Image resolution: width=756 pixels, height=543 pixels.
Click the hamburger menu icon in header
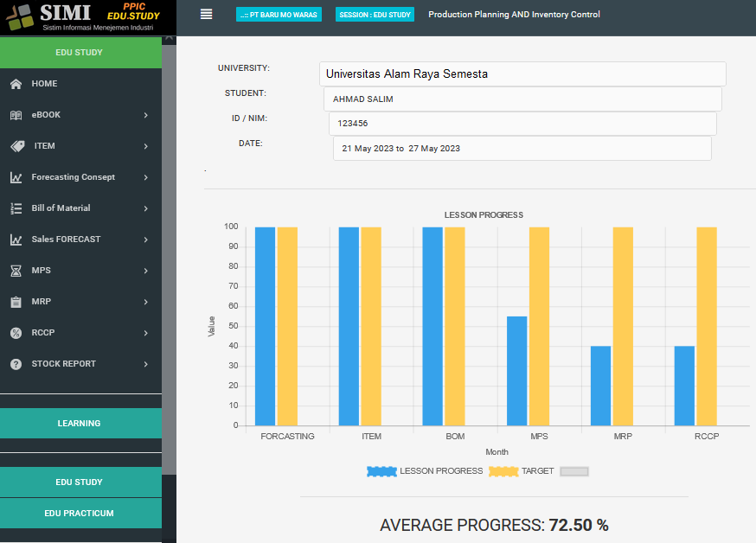click(206, 14)
